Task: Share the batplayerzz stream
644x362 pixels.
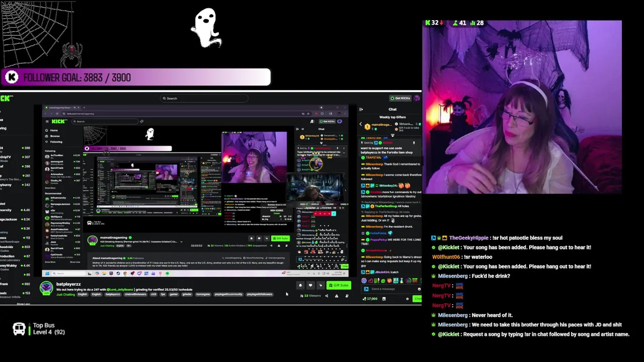Action: coord(327,296)
